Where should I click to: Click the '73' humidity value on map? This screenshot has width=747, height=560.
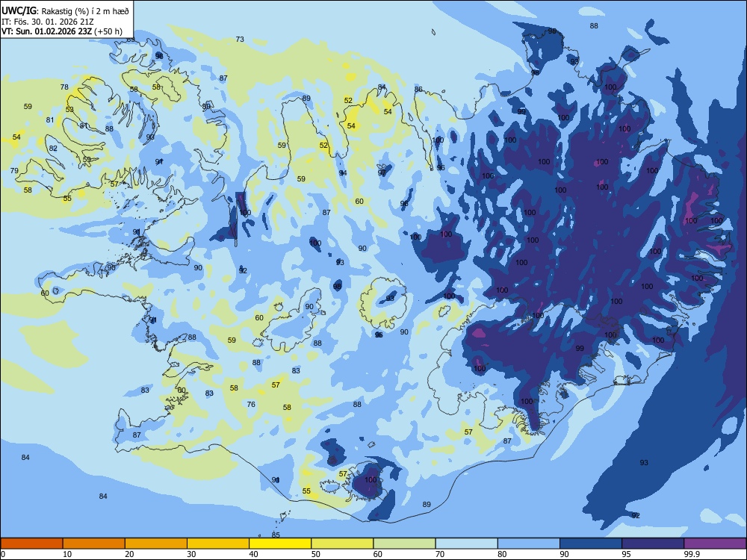(x=240, y=39)
